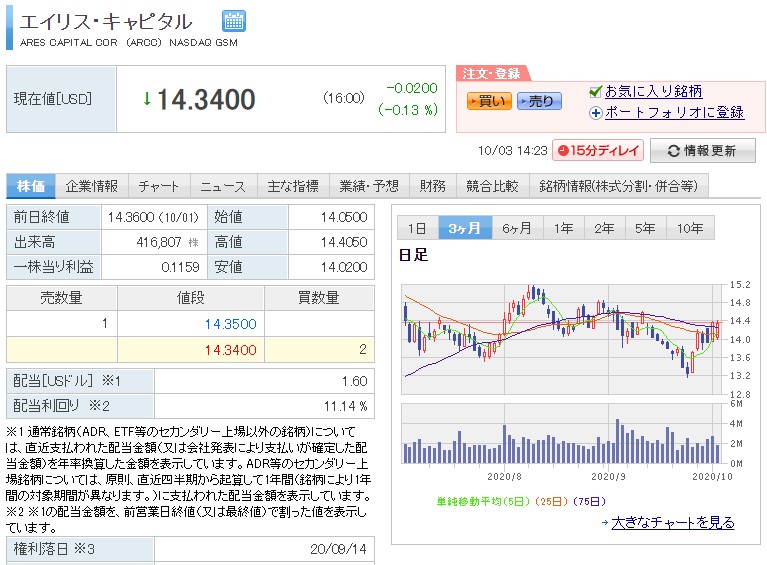
Task: Select the 株価 tab
Action: tap(30, 186)
